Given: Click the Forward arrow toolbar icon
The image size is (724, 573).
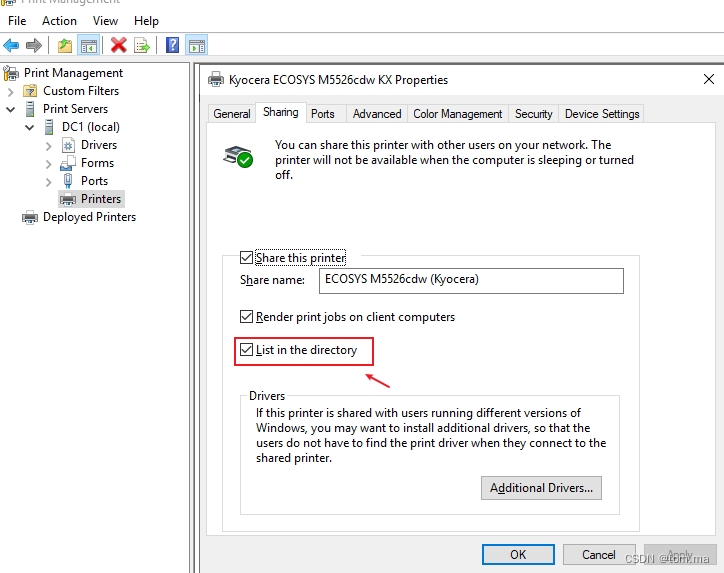Looking at the screenshot, I should tap(34, 45).
